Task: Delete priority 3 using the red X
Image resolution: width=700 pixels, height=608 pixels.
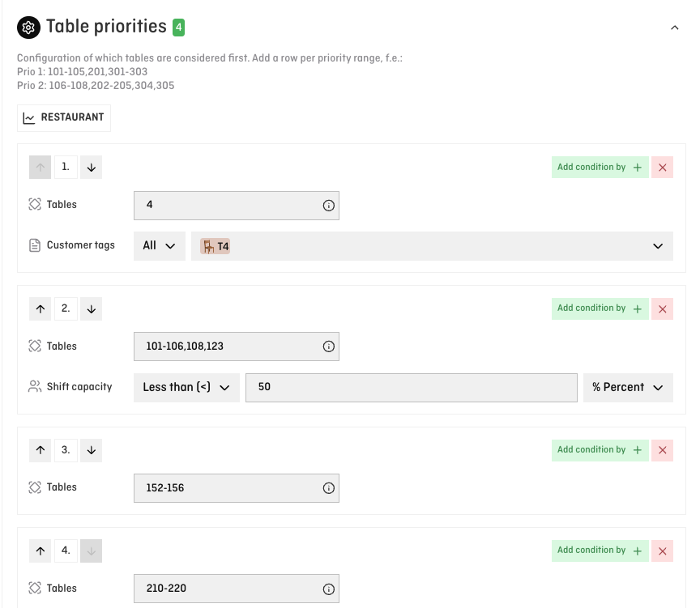Action: coord(662,450)
